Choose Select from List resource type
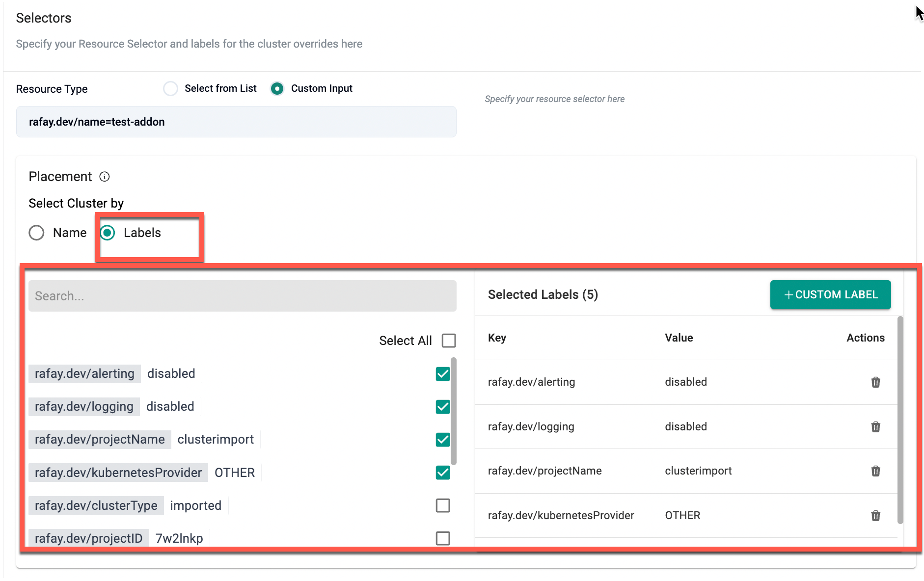The height and width of the screenshot is (581, 924). 170,89
